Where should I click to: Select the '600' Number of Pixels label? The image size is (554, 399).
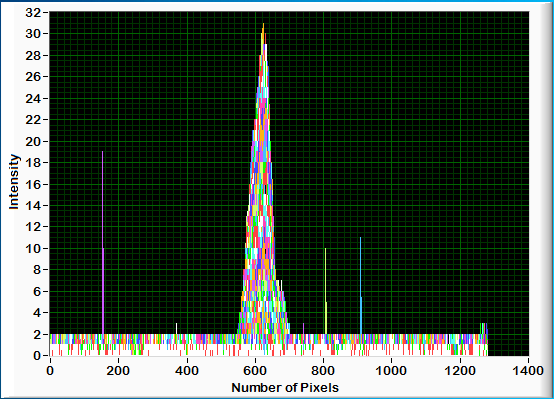pyautogui.click(x=255, y=371)
